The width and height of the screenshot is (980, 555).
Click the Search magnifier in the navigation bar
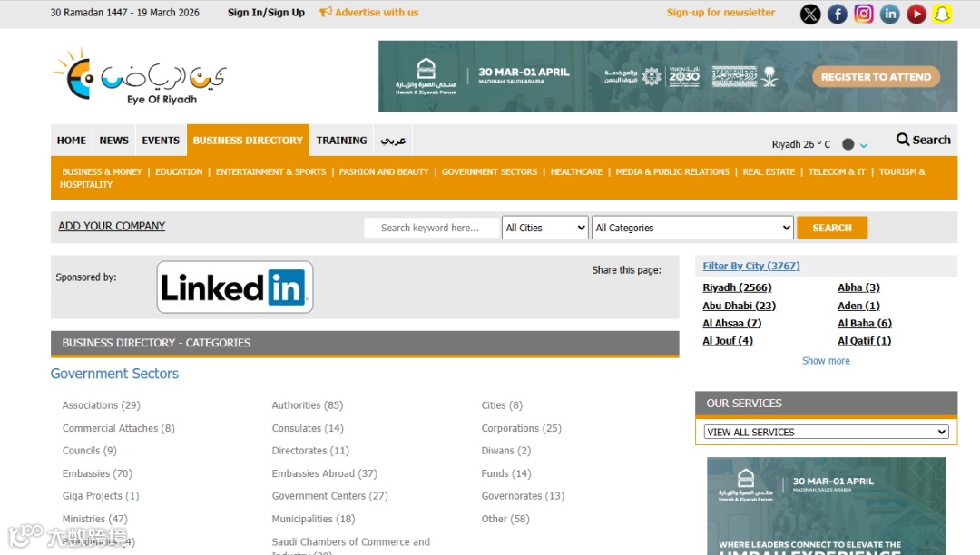point(903,140)
